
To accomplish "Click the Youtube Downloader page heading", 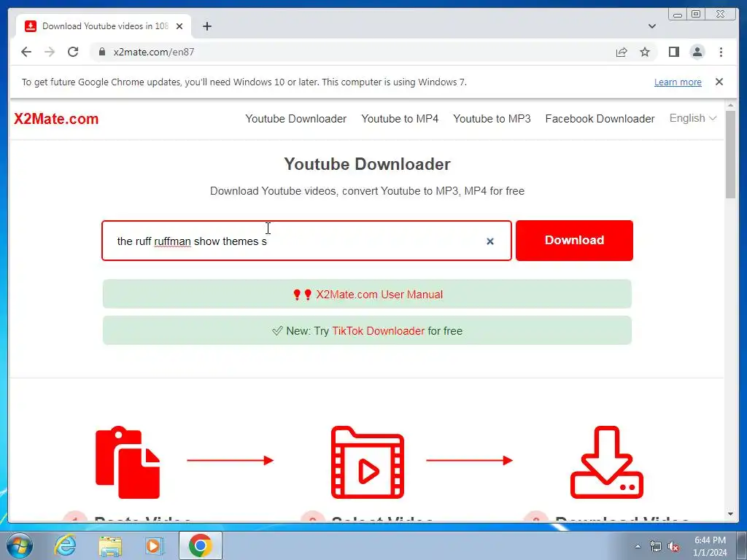I will (367, 164).
